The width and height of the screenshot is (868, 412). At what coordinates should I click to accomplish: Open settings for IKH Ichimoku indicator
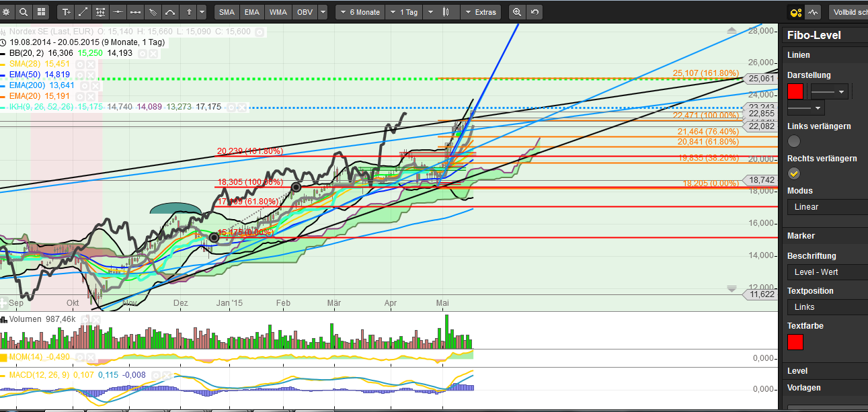[231, 108]
